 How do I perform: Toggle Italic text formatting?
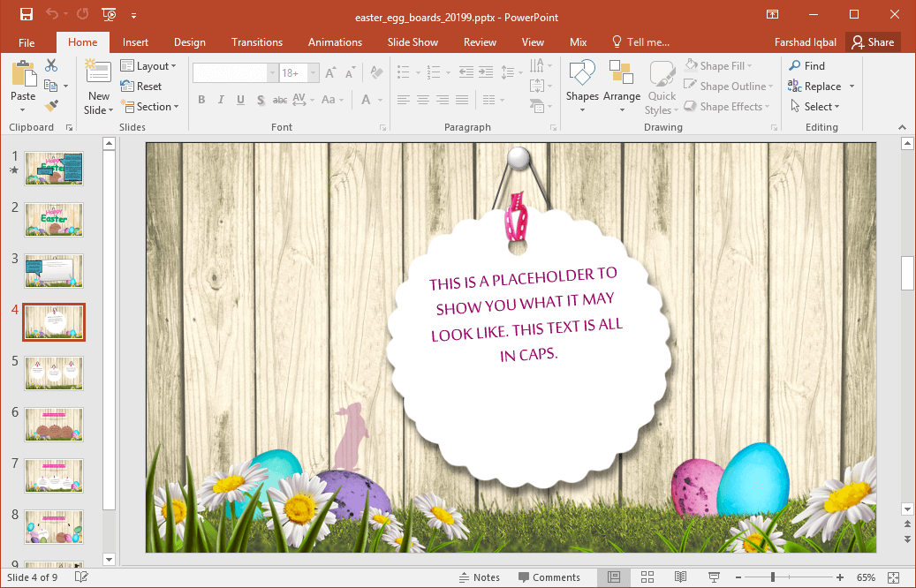click(x=221, y=100)
